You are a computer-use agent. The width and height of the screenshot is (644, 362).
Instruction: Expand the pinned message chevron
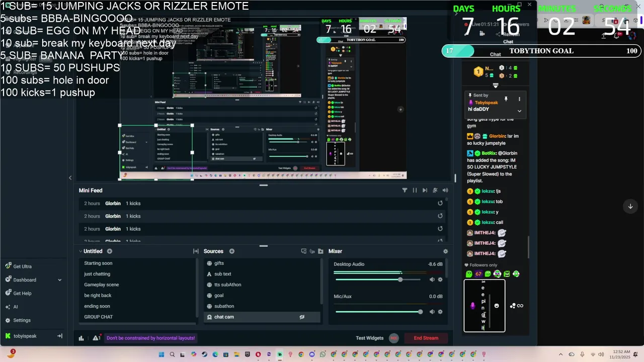[x=519, y=111]
